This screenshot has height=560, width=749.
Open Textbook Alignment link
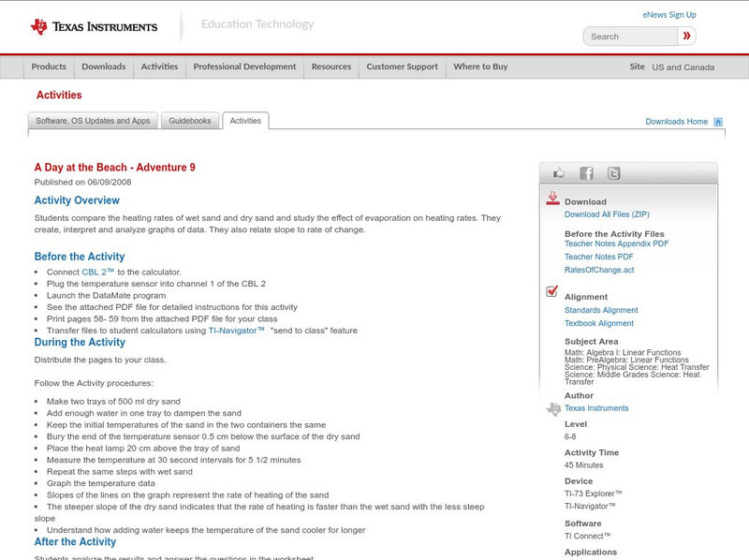tap(599, 323)
